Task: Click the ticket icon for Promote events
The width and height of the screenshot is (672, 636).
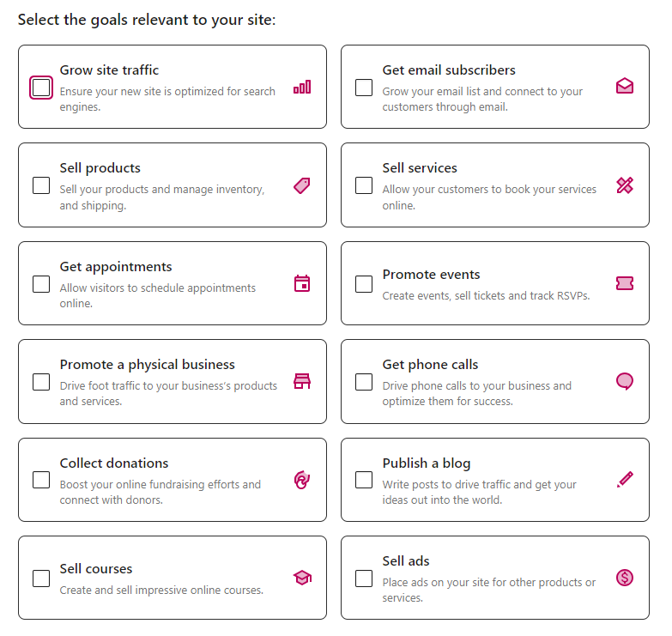Action: (x=625, y=283)
